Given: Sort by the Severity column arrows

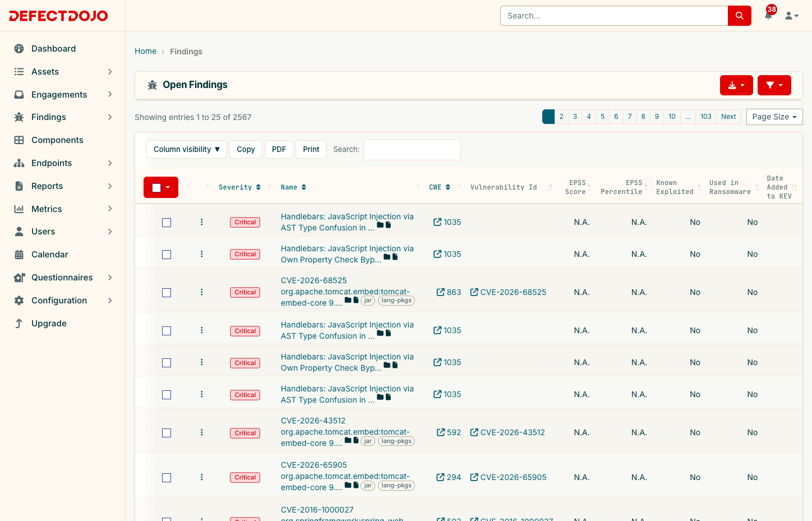Looking at the screenshot, I should pyautogui.click(x=259, y=187).
